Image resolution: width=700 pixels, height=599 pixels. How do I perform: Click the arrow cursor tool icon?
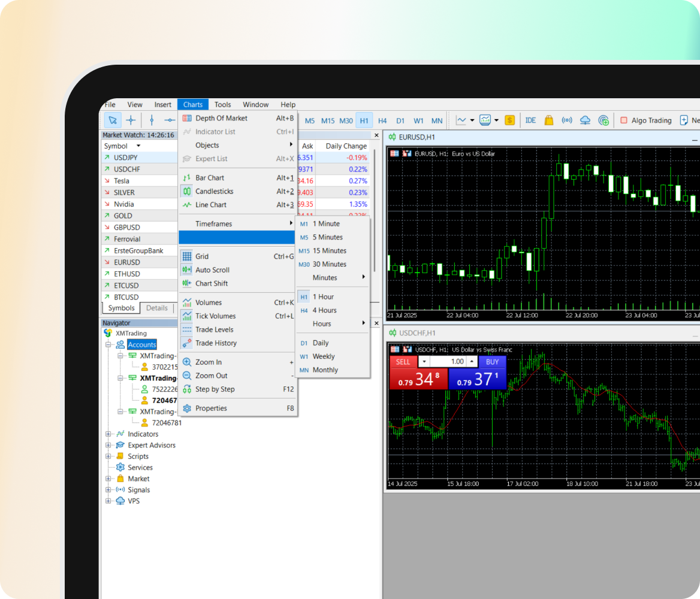[x=113, y=120]
